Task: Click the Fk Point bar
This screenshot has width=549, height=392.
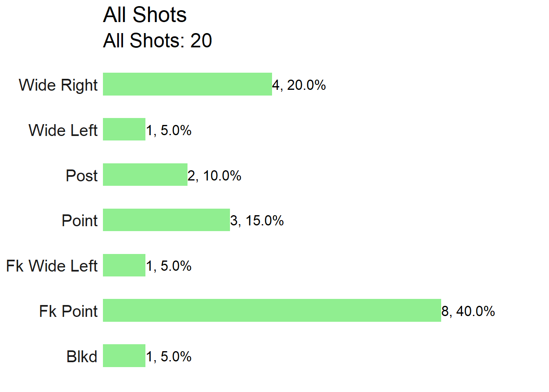Action: (x=272, y=310)
